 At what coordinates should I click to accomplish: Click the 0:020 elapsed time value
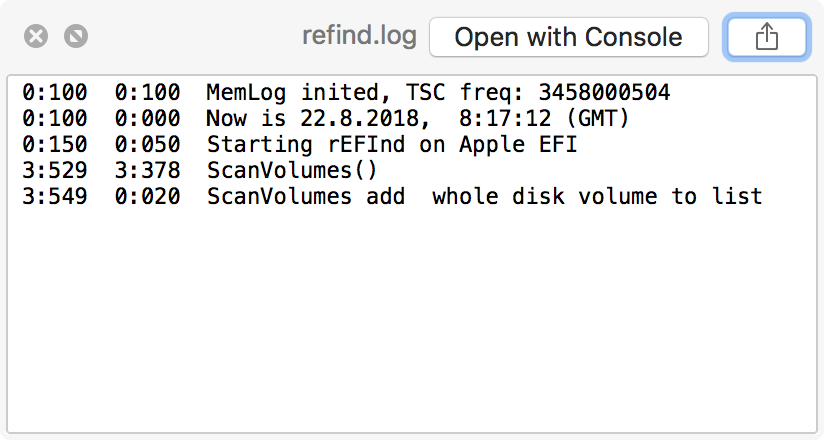[148, 197]
